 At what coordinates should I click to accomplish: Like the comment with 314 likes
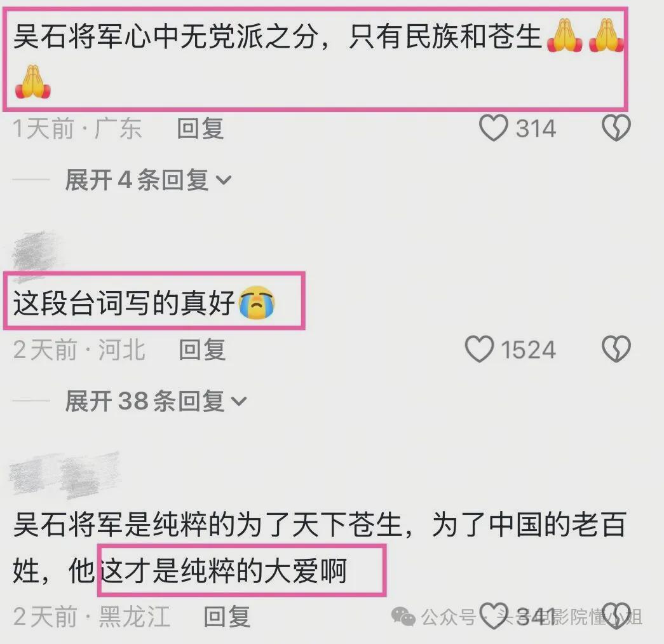point(493,128)
